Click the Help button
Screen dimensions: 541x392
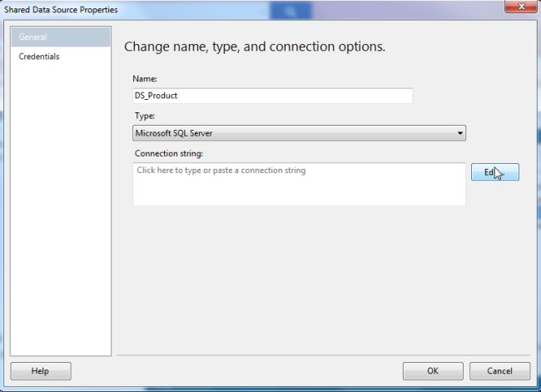(x=41, y=371)
